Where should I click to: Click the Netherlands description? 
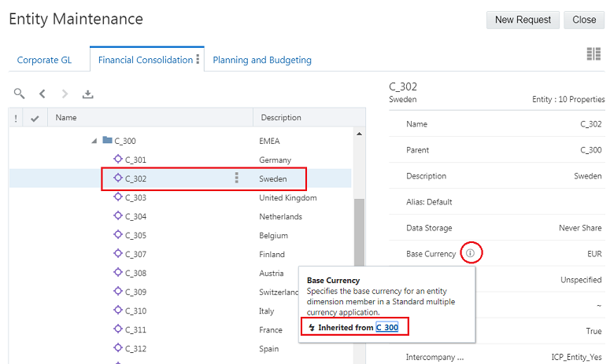(x=280, y=216)
